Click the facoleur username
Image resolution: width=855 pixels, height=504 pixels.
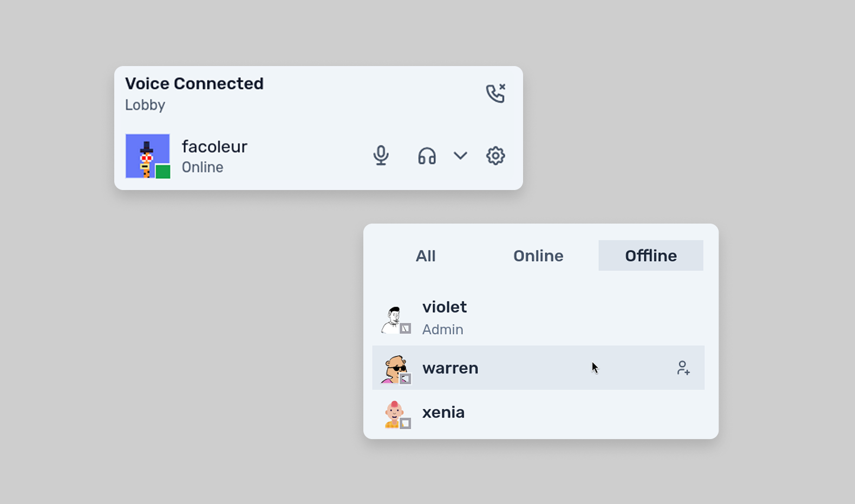click(214, 147)
